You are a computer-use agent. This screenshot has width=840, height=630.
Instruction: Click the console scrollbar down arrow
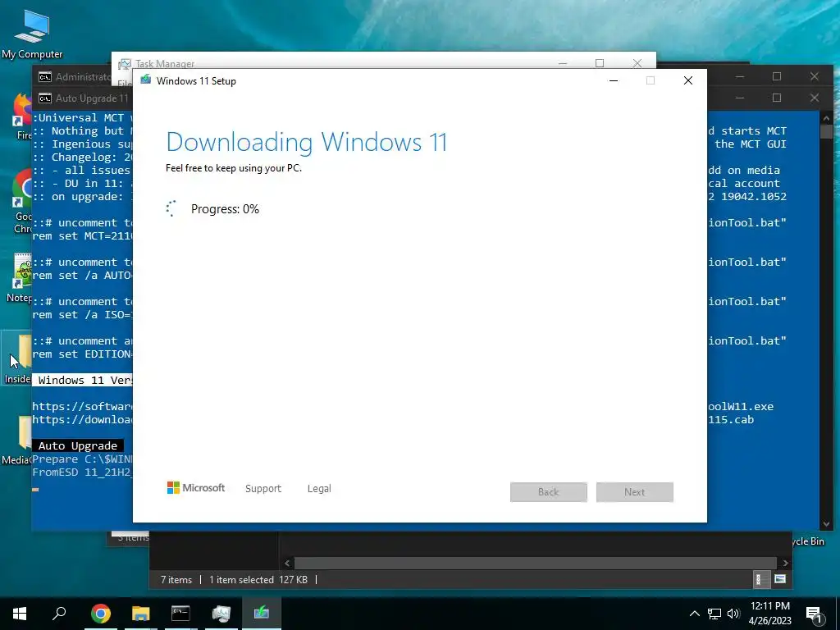pyautogui.click(x=826, y=524)
